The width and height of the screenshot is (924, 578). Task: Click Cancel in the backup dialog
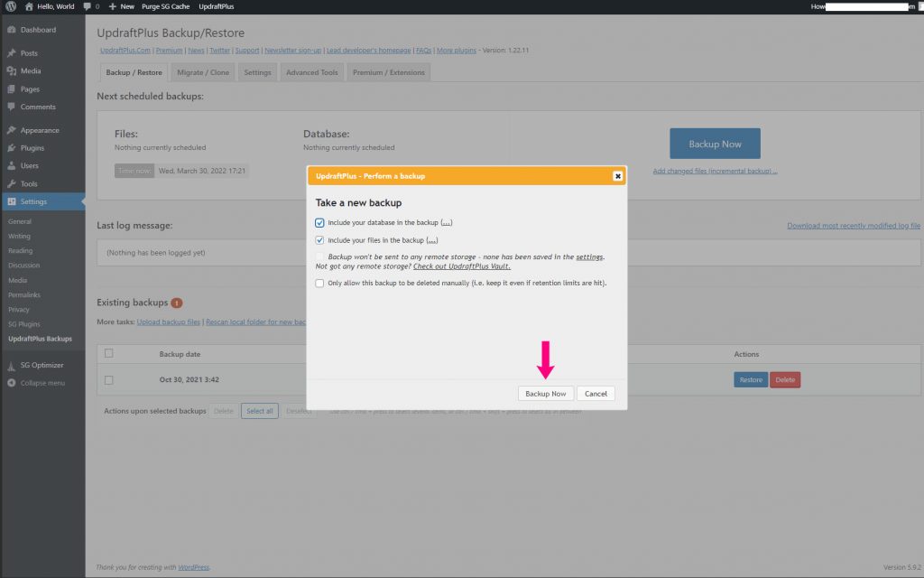[x=596, y=394]
